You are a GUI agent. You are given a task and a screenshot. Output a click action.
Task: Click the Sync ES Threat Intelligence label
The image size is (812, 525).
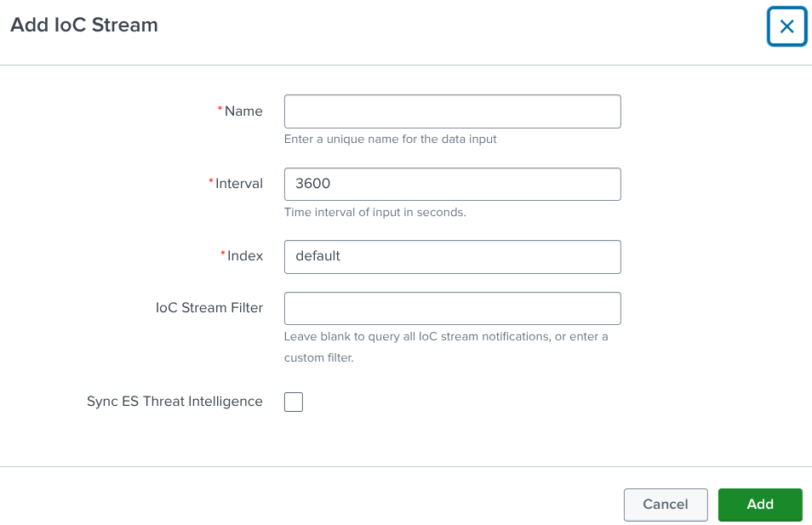coord(174,402)
